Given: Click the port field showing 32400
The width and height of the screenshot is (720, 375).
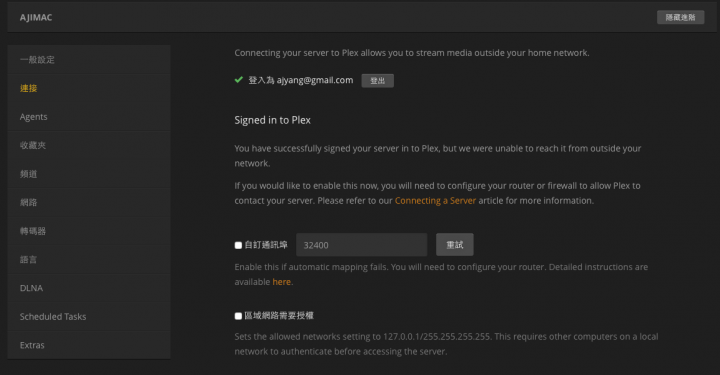Looking at the screenshot, I should tap(362, 245).
